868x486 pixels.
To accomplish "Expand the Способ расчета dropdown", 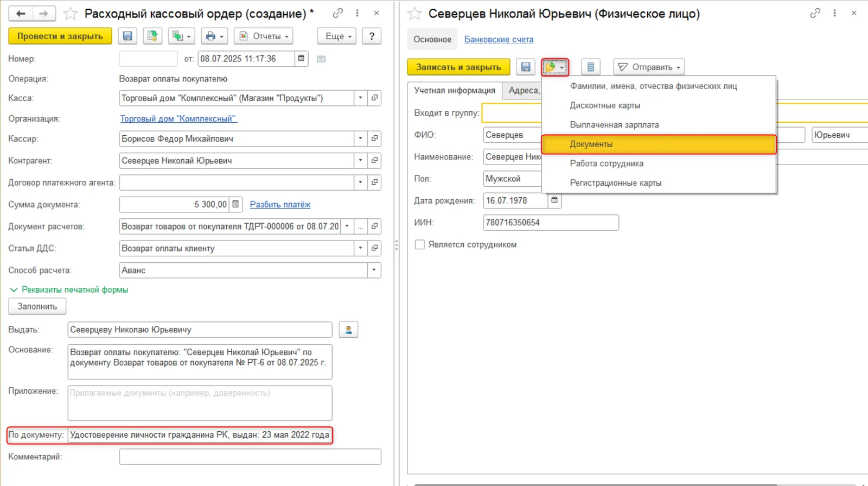I will (x=374, y=270).
